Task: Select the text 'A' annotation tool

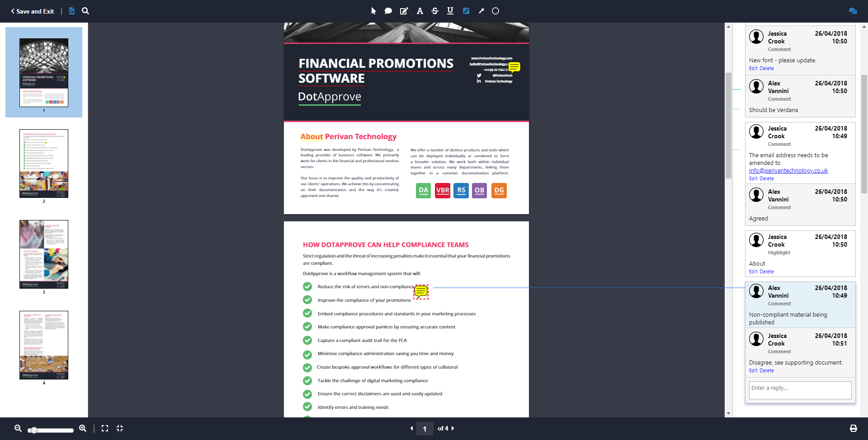Action: pyautogui.click(x=420, y=11)
